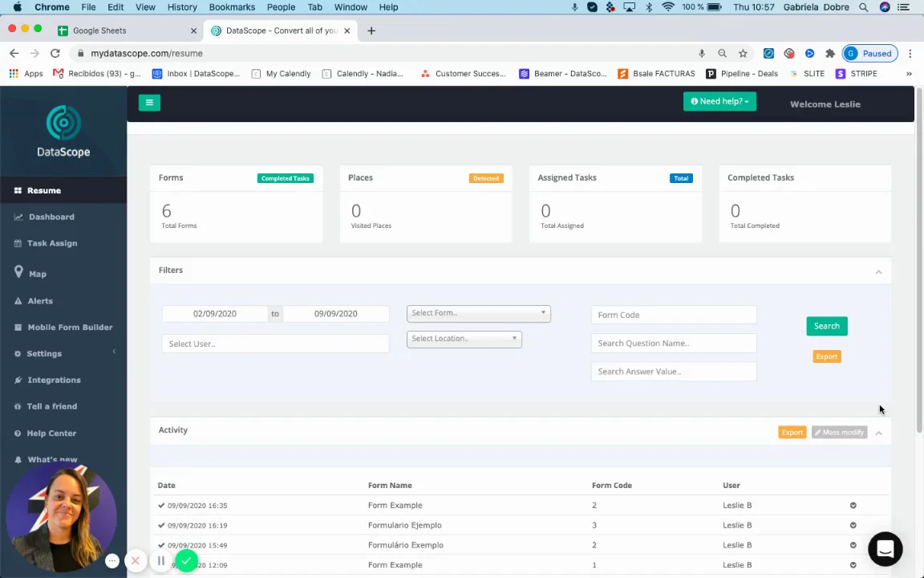The width and height of the screenshot is (924, 578).
Task: Open the Need help? menu
Action: pyautogui.click(x=719, y=102)
